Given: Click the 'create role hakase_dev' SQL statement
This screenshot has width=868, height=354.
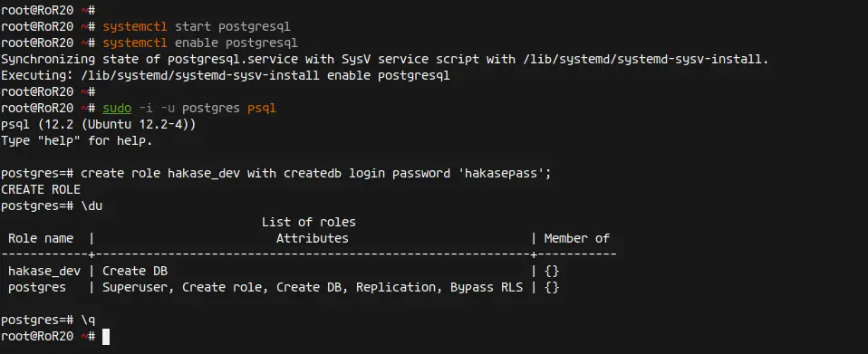Looking at the screenshot, I should click(x=316, y=174).
